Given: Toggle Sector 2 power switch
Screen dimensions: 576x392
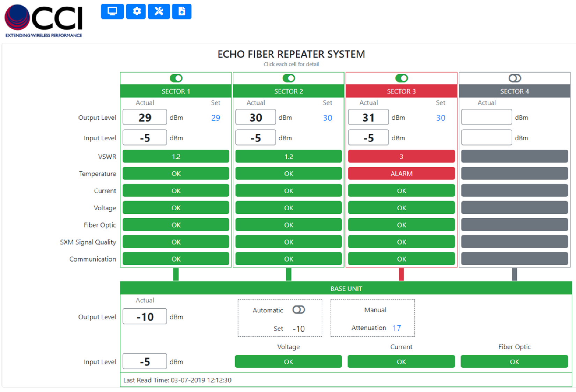Looking at the screenshot, I should [289, 78].
